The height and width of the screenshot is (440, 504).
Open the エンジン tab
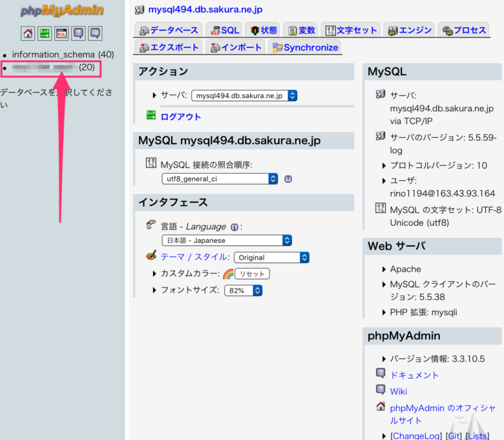(x=409, y=30)
